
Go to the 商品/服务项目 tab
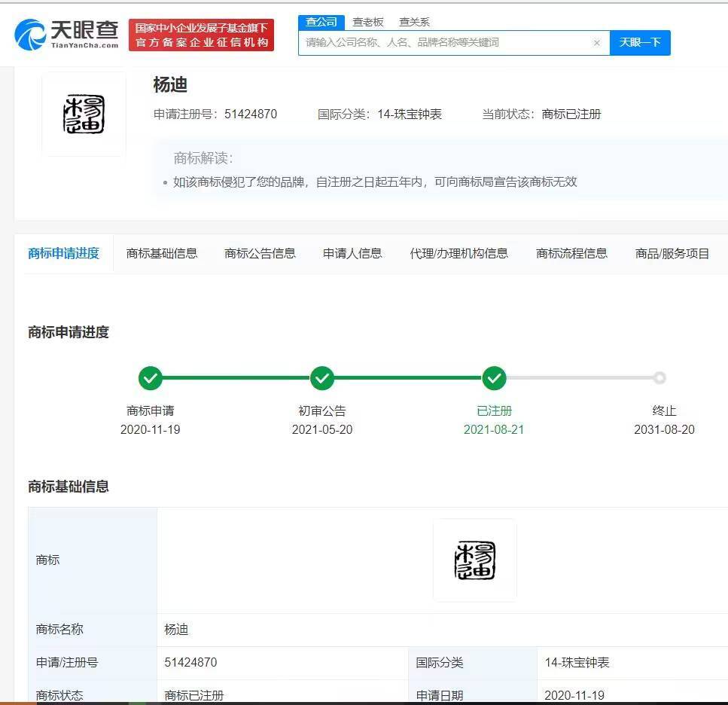(x=672, y=253)
